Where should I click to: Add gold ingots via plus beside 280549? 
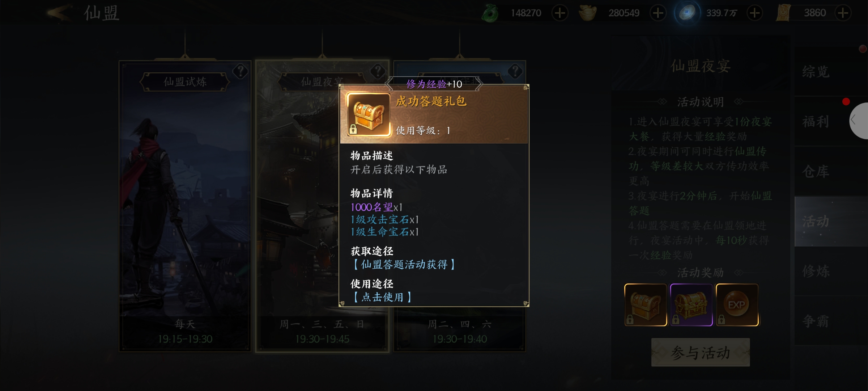pyautogui.click(x=658, y=13)
